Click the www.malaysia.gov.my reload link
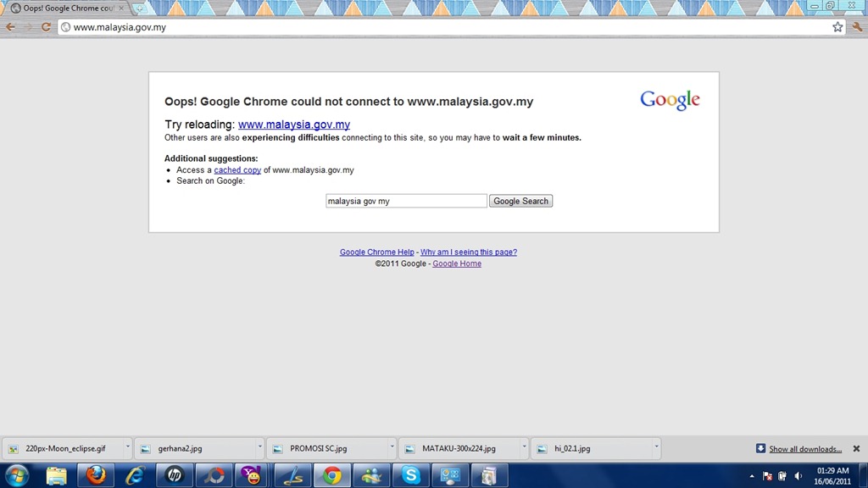 (294, 125)
